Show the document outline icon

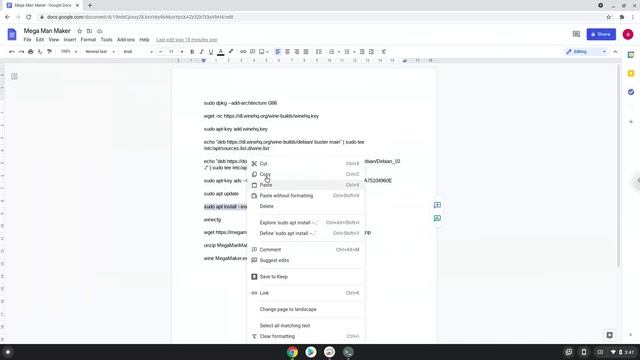14,76
